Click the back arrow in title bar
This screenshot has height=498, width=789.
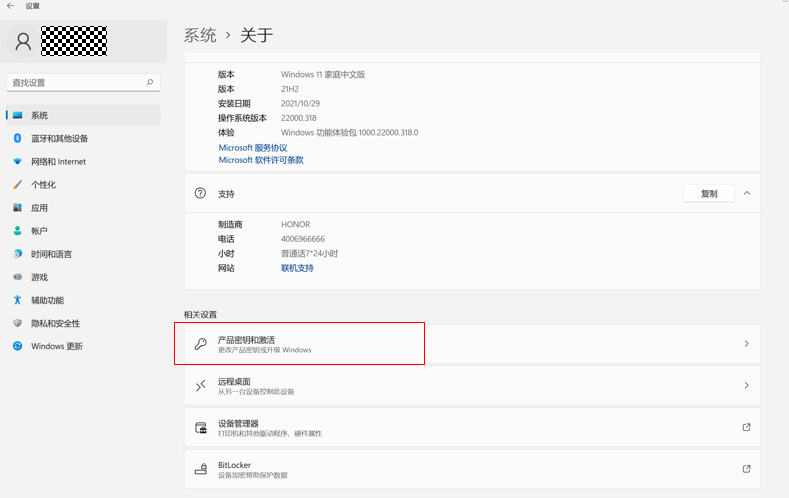10,5
